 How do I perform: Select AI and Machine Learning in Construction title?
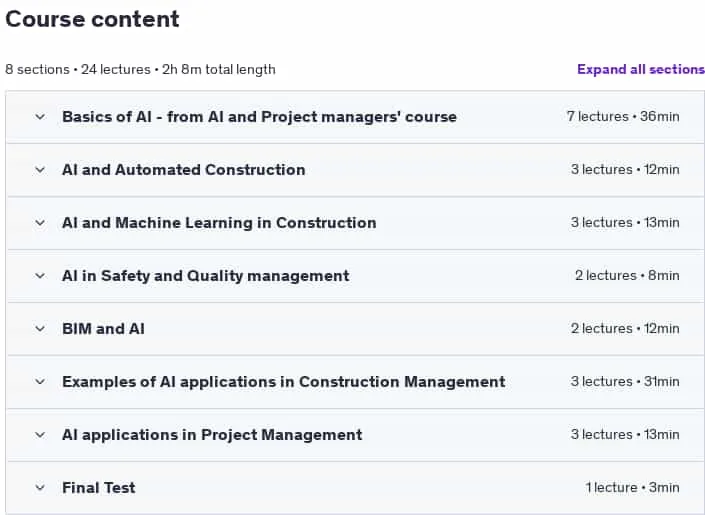tap(219, 223)
